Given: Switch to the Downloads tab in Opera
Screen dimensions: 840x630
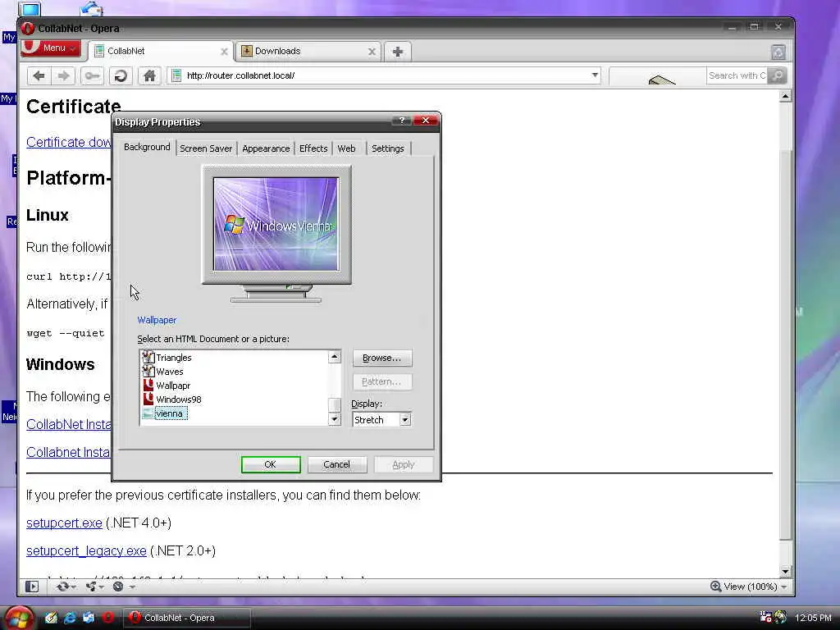Looking at the screenshot, I should pyautogui.click(x=308, y=52).
